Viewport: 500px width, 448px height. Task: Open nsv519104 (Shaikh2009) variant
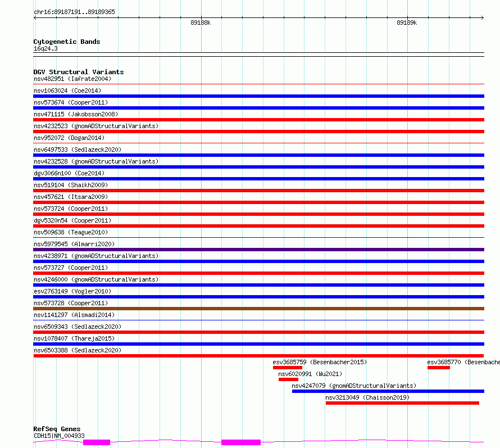[71, 185]
